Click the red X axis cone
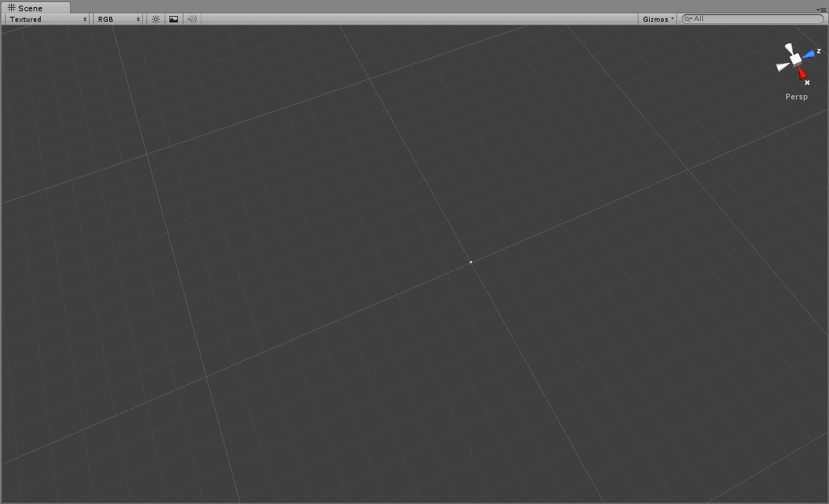Image resolution: width=829 pixels, height=504 pixels. pyautogui.click(x=803, y=73)
